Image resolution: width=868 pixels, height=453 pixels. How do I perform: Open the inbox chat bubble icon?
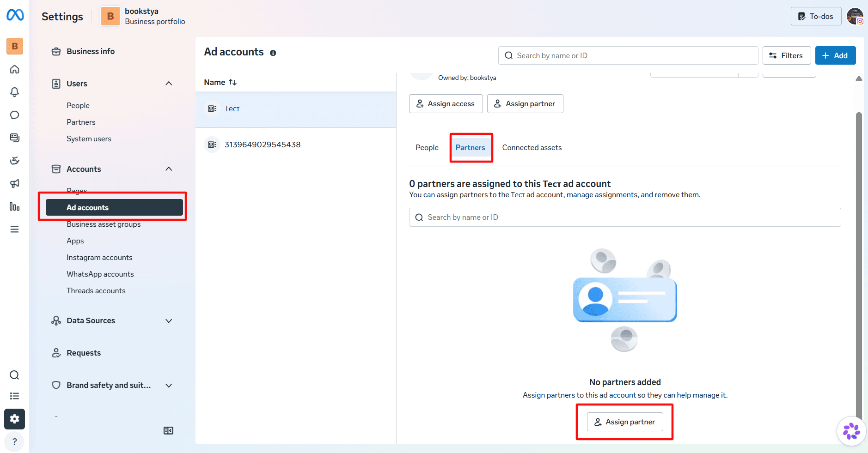click(x=15, y=115)
